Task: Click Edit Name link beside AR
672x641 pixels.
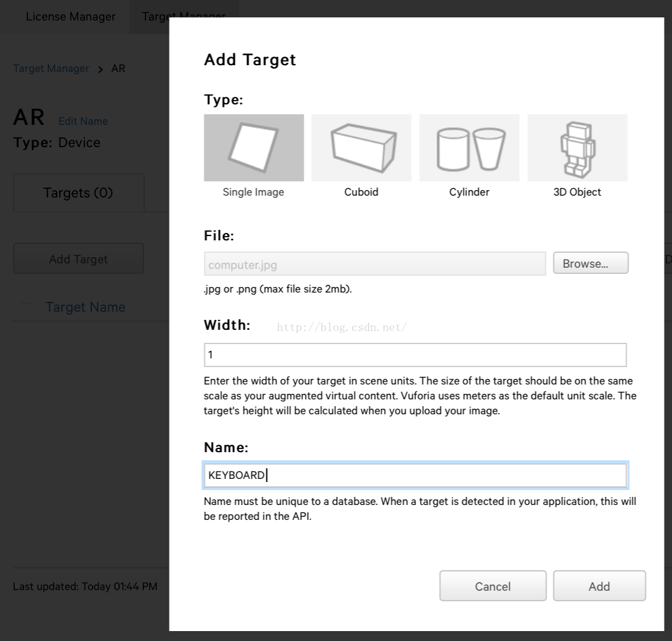Action: [83, 121]
